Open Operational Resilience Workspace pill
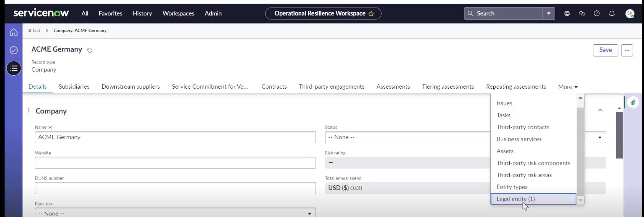The width and height of the screenshot is (644, 217). coord(323,13)
